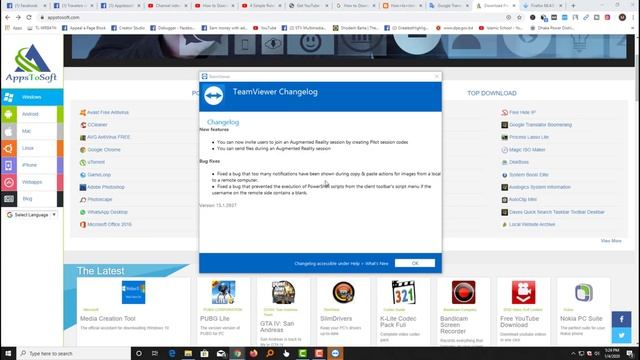Click the Apple logo sidebar icon
Image resolution: width=640 pixels, height=360 pixels.
9,131
